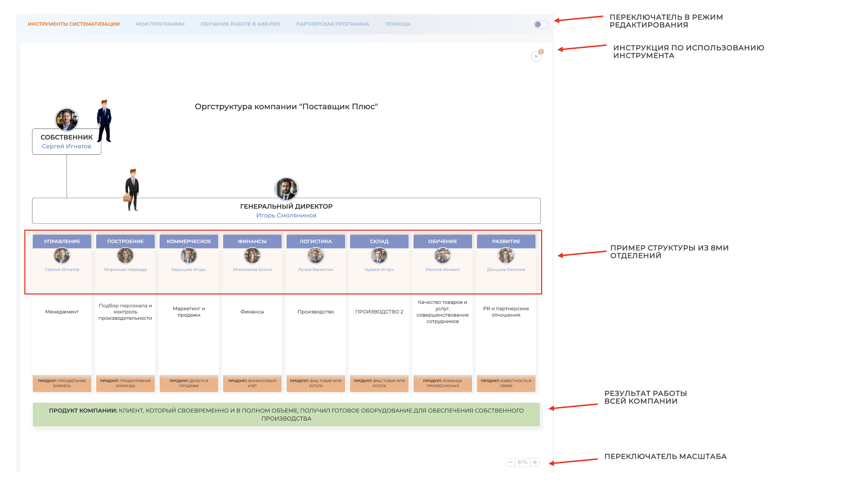The width and height of the screenshot is (868, 484).
Task: Click the zoom out minus button
Action: point(510,462)
